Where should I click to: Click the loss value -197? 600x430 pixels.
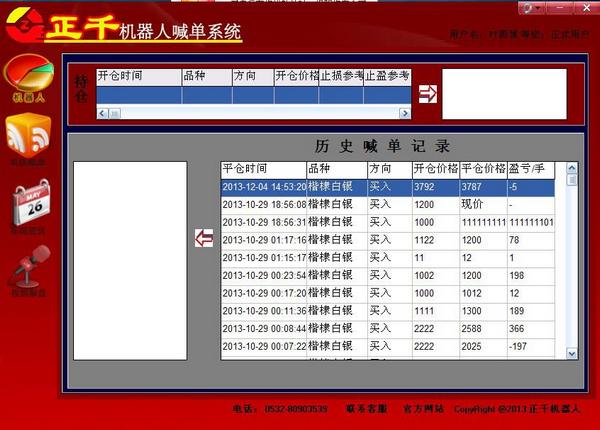(x=531, y=347)
